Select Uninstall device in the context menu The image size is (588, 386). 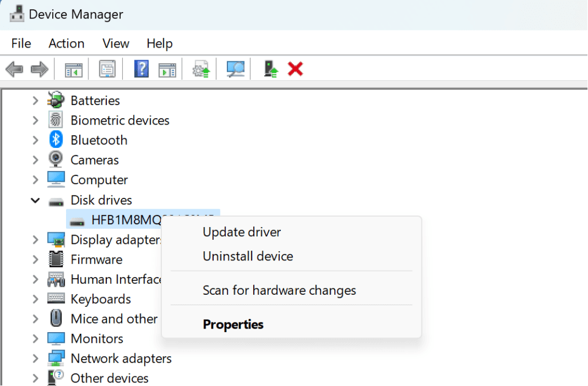(247, 256)
